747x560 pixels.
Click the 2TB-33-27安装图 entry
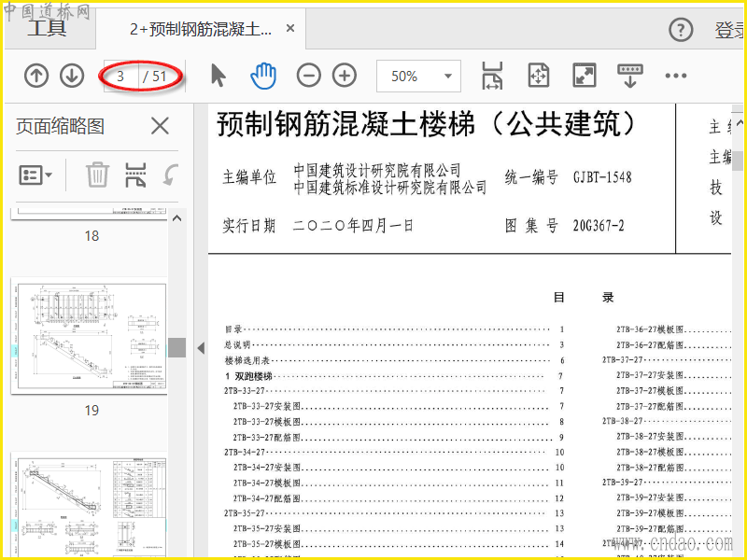pyautogui.click(x=398, y=406)
